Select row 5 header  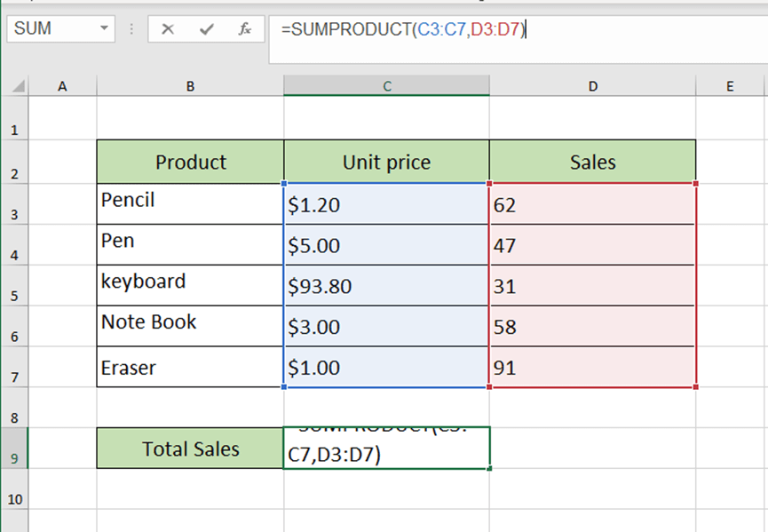14,286
